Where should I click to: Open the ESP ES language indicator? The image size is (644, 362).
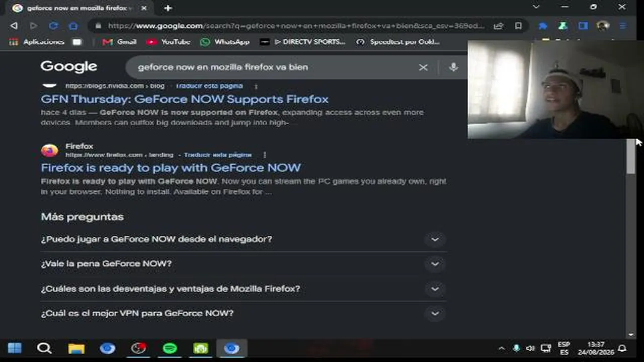(x=564, y=348)
